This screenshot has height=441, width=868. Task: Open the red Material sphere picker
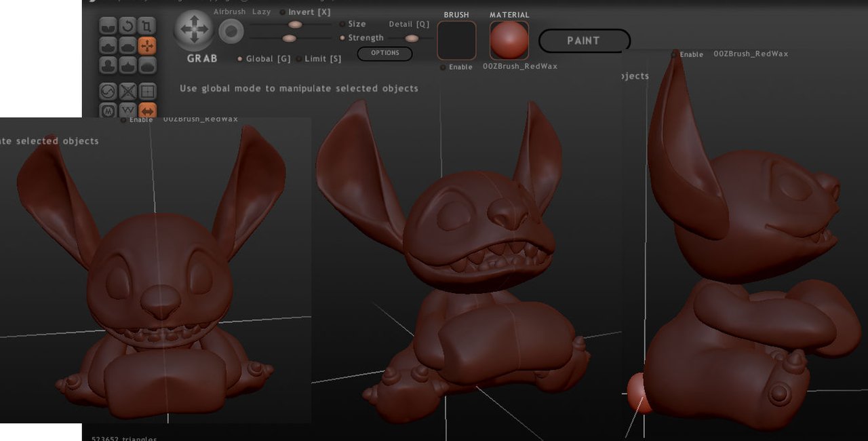tap(509, 40)
